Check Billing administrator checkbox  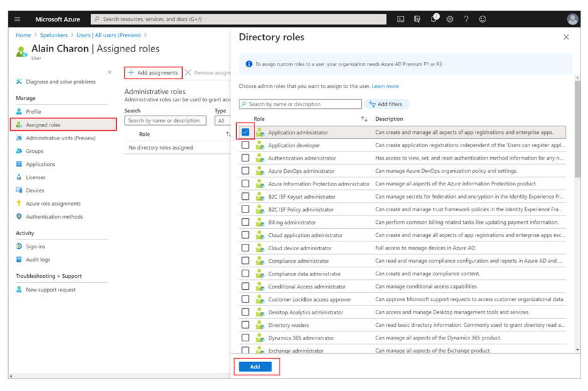pyautogui.click(x=245, y=222)
